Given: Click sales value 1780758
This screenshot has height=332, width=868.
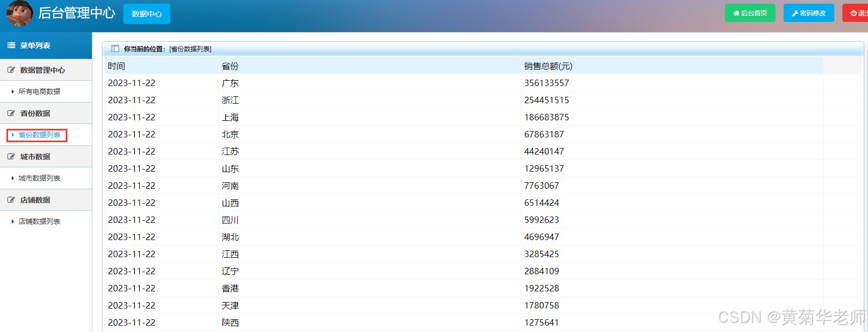Looking at the screenshot, I should point(542,306).
